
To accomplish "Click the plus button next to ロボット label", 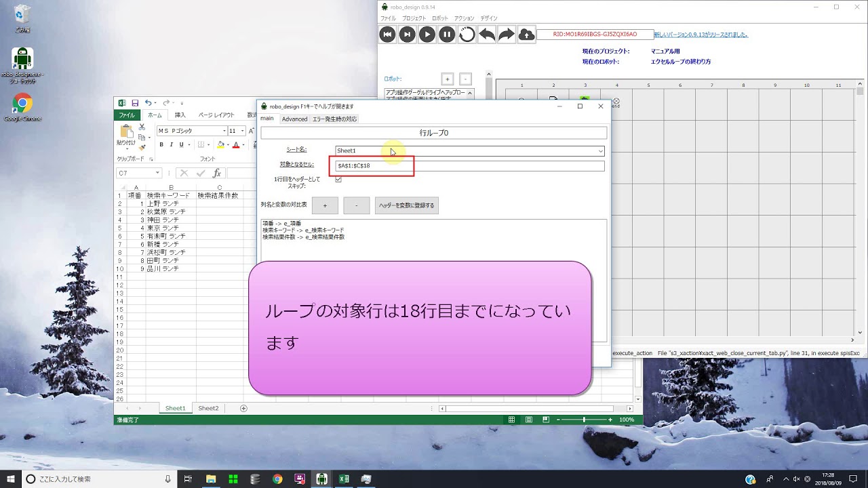I will 447,79.
